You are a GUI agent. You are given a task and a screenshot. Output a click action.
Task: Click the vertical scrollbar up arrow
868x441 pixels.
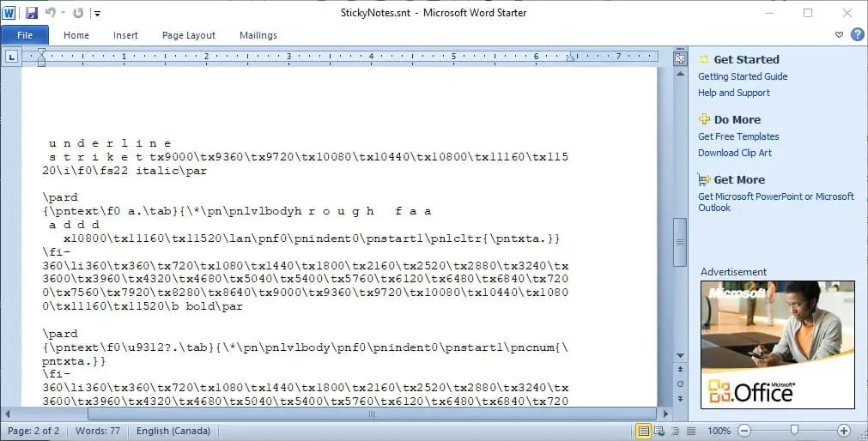pyautogui.click(x=680, y=74)
